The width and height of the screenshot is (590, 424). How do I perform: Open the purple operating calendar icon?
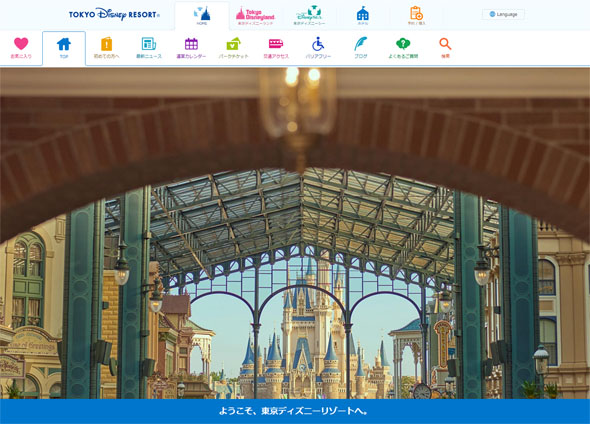[x=191, y=48]
